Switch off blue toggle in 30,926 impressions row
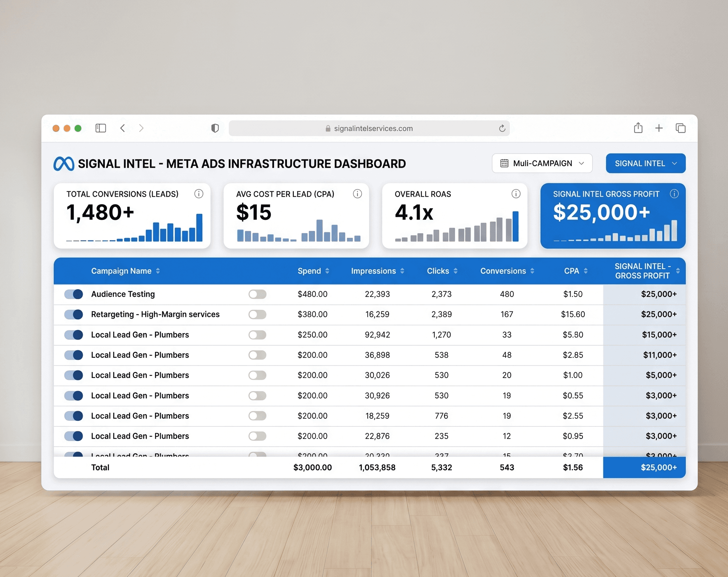Image resolution: width=728 pixels, height=577 pixels. [74, 396]
